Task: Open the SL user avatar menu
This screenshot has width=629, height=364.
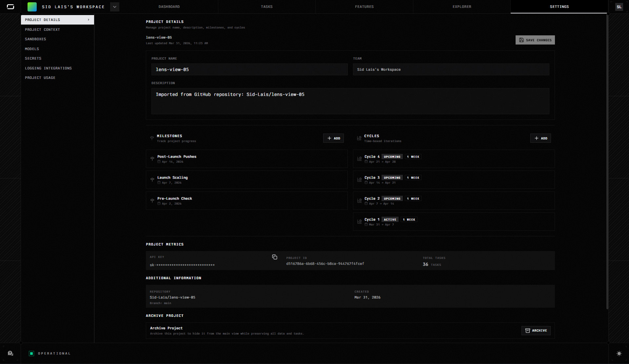Action: tap(619, 7)
